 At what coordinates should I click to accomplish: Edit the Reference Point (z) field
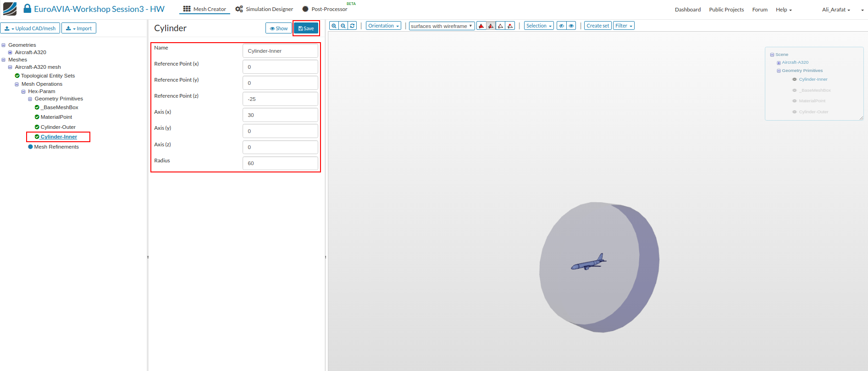point(280,99)
